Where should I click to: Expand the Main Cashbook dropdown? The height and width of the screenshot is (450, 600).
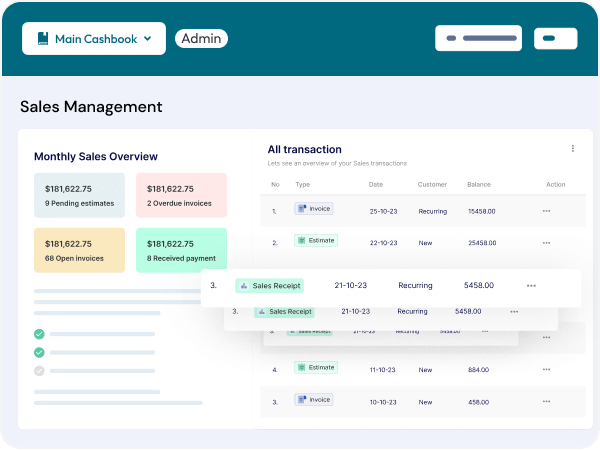(94, 39)
